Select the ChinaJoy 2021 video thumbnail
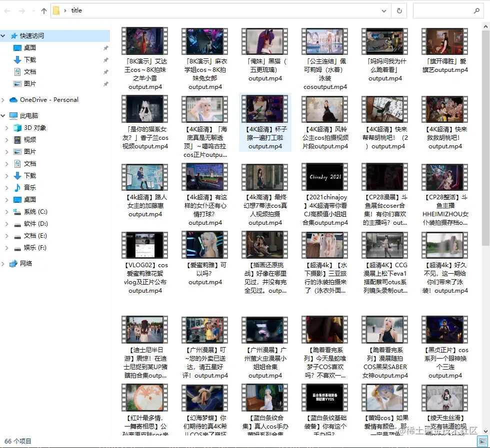490x448 pixels. 325,177
